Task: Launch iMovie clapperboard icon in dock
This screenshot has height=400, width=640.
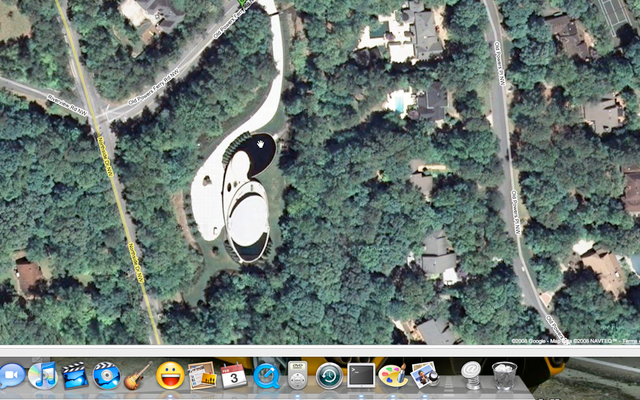Action: point(74,376)
